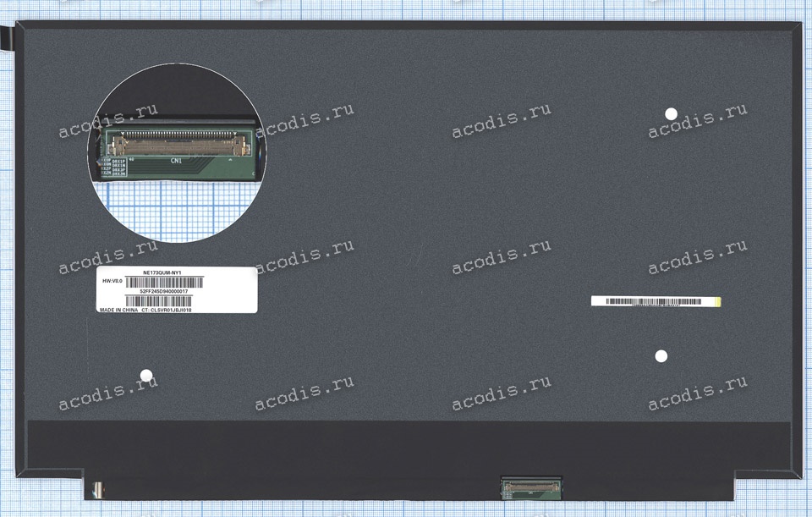Click the MADE IN CHINA text
This screenshot has width=812, height=517.
coord(118,310)
